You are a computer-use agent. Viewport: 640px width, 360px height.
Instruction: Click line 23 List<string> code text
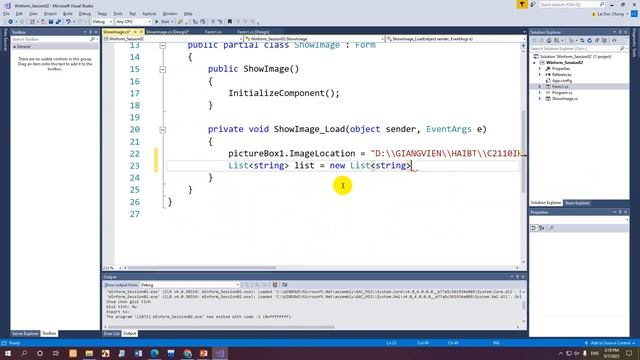click(320, 166)
